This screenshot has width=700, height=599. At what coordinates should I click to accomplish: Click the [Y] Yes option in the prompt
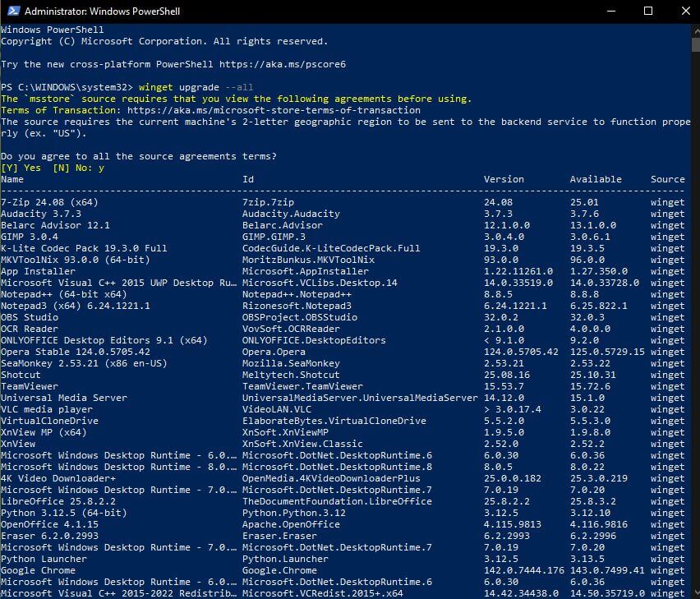pos(21,168)
